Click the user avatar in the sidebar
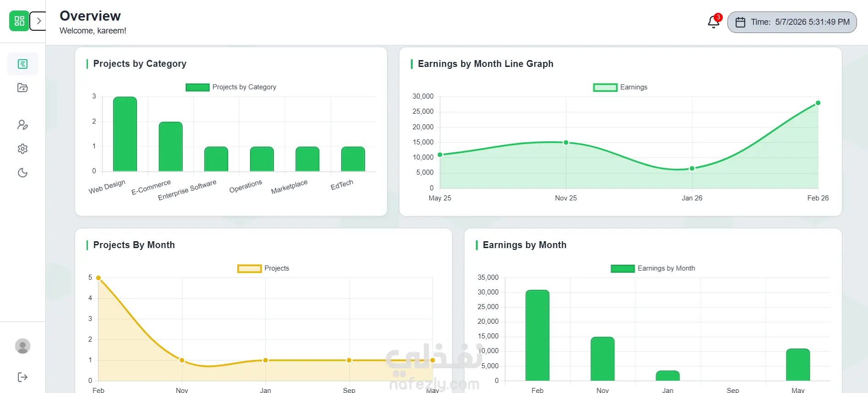Screen dimensions: 868x393 [x=22, y=346]
